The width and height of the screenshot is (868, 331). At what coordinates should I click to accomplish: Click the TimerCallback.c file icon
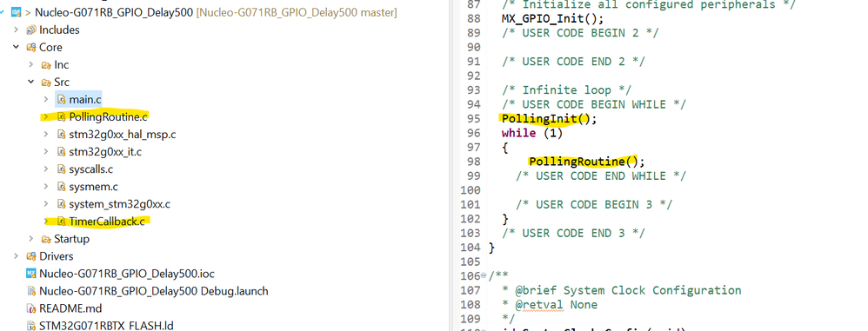tap(62, 222)
